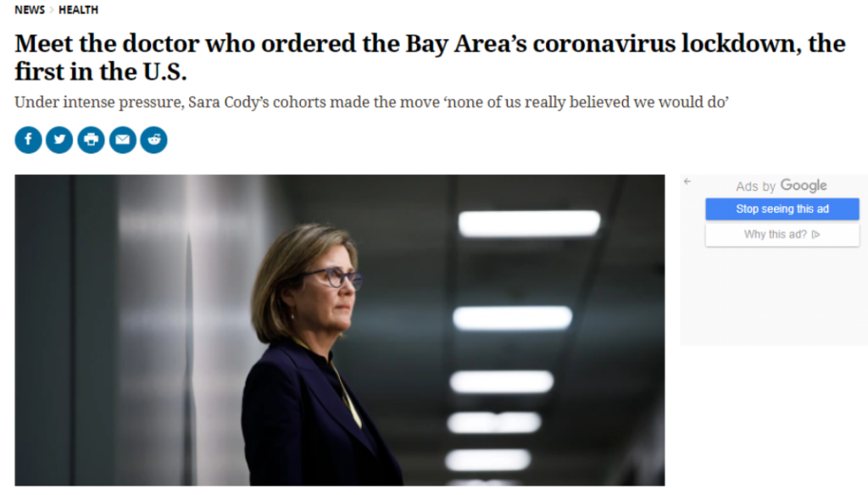Screen dimensions: 868x495
Task: Open the NEWS breadcrumb section
Action: (30, 10)
